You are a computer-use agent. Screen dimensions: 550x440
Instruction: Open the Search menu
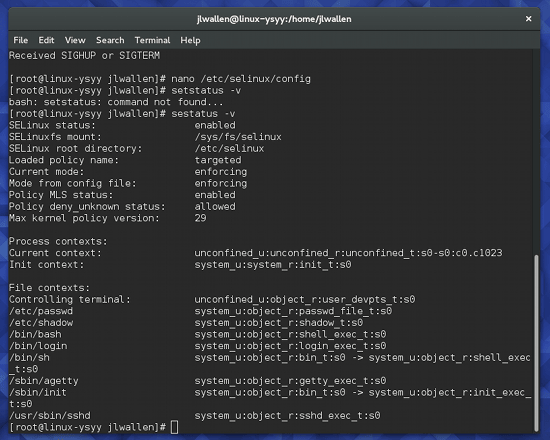pyautogui.click(x=110, y=40)
